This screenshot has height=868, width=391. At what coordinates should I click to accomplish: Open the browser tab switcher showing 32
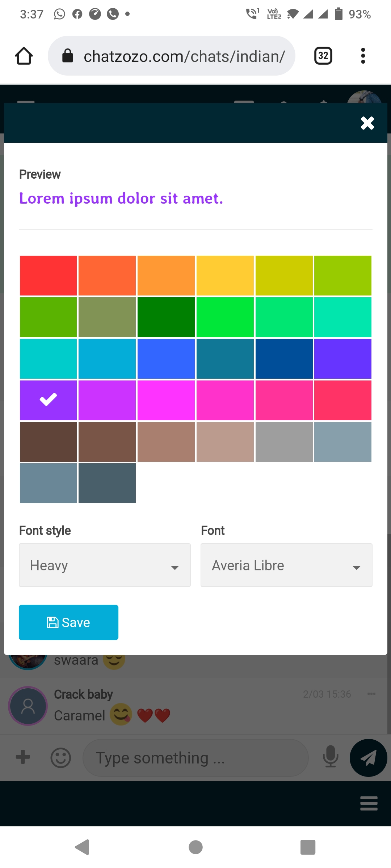323,56
